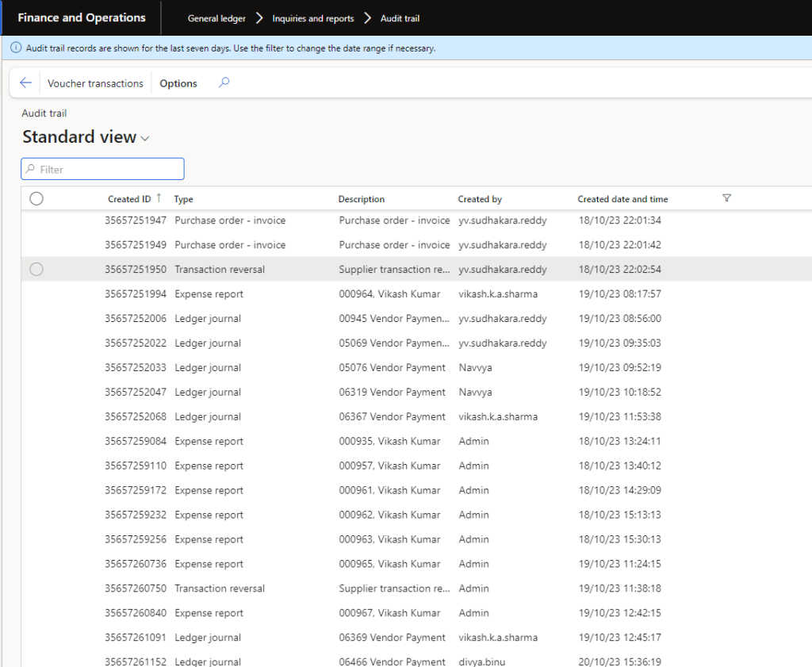
Task: Open the Type column header options
Action: coord(184,199)
